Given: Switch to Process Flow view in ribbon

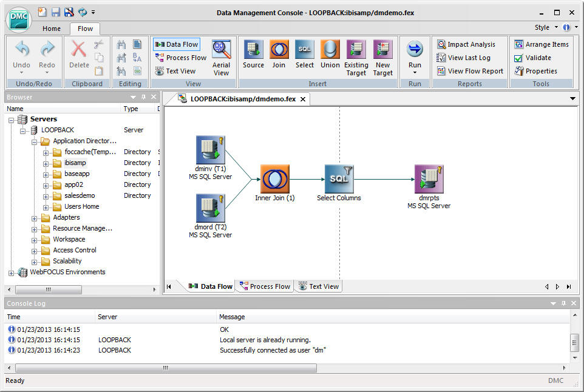Looking at the screenshot, I should point(181,58).
